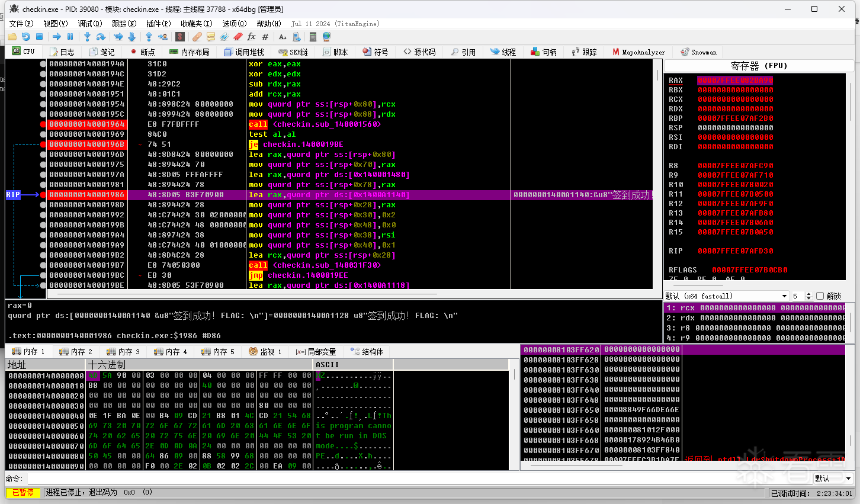
Task: Open the MapoAnalyzer tab
Action: (639, 52)
